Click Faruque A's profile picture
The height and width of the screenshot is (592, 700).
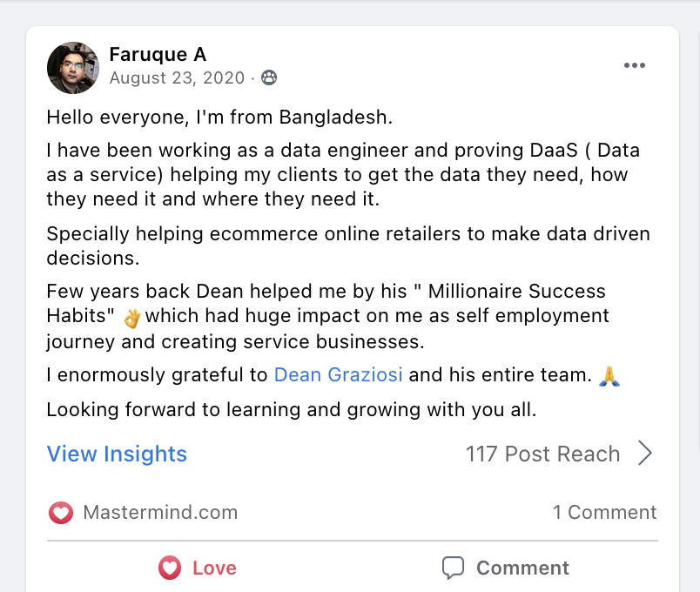(x=73, y=68)
